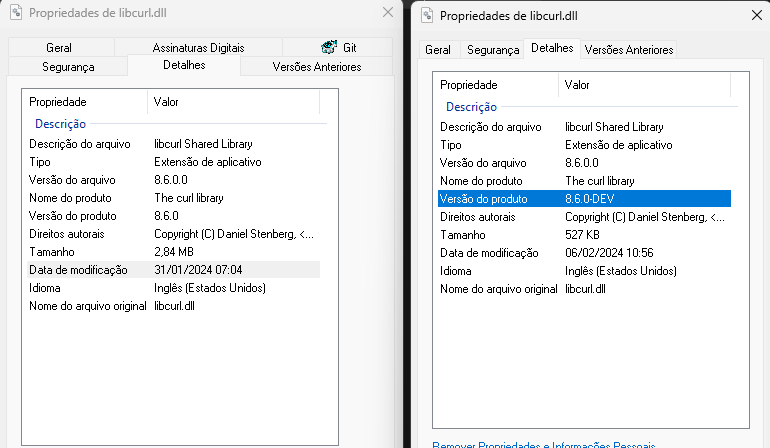Image resolution: width=770 pixels, height=448 pixels.
Task: Close the left properties window
Action: pos(388,12)
